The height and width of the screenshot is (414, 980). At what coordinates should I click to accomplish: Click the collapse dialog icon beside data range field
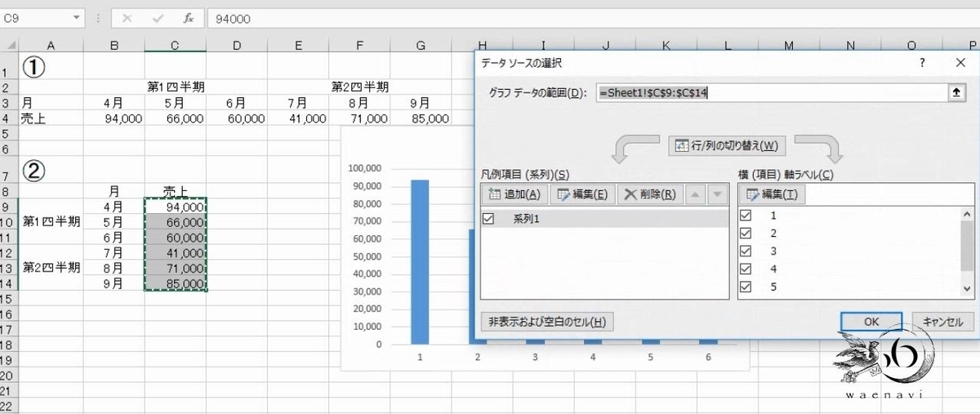[955, 93]
